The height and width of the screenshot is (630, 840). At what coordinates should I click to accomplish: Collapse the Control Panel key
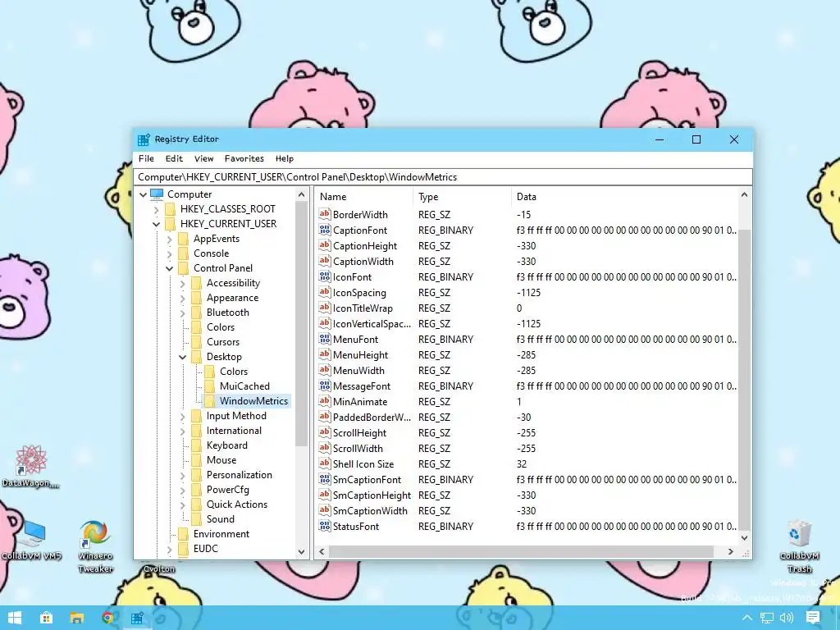(169, 268)
